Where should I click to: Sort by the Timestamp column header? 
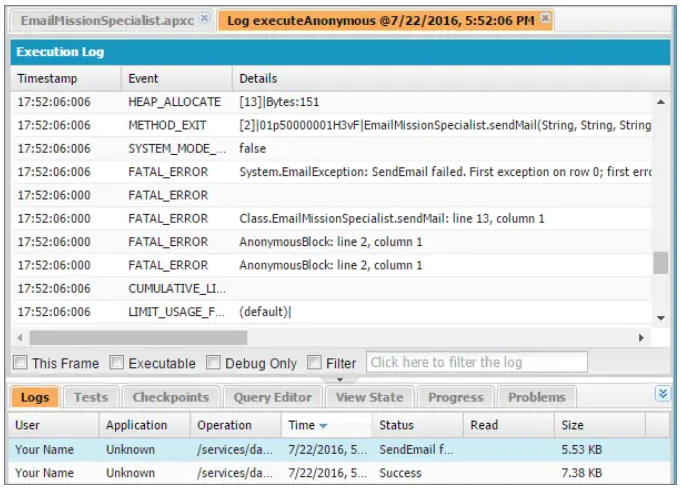(x=66, y=79)
